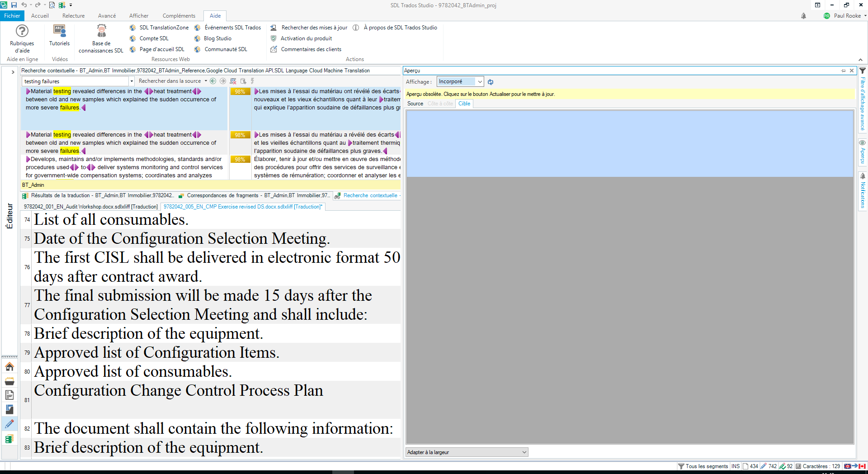
Task: Open SDL TranslationZone web link
Action: click(x=159, y=28)
